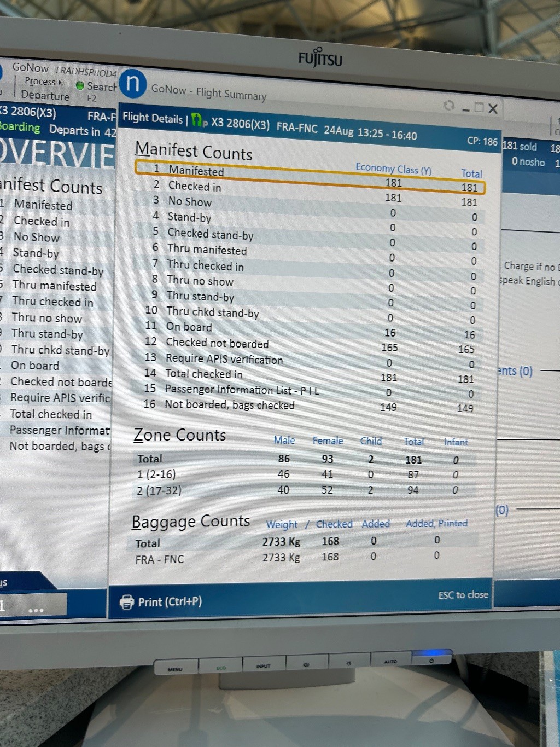Select the highlighted Manifested row

309,177
